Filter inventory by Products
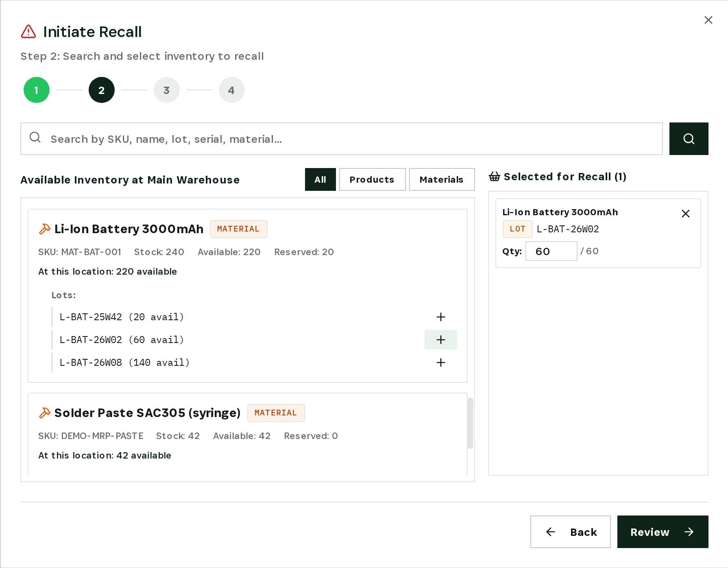The width and height of the screenshot is (728, 568). click(x=372, y=179)
